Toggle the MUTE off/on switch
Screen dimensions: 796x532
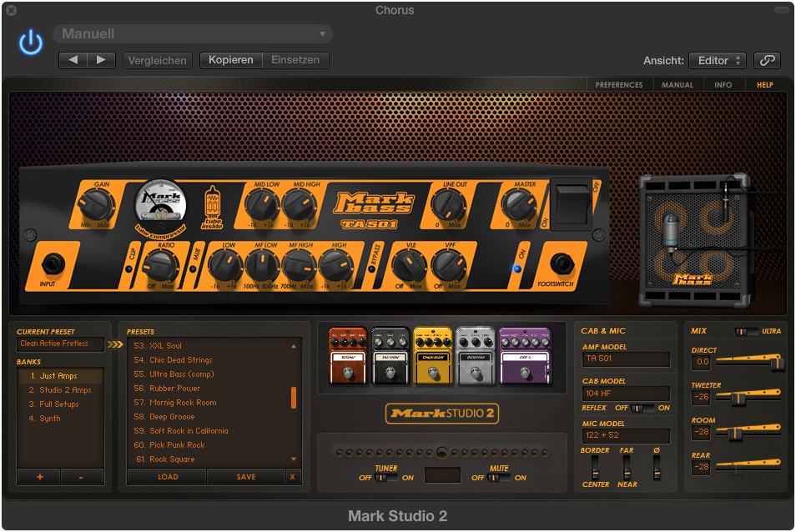coord(499,478)
